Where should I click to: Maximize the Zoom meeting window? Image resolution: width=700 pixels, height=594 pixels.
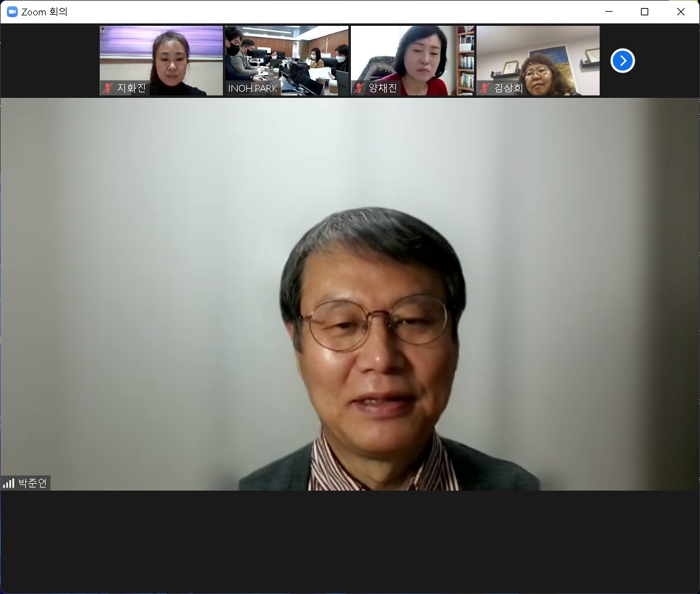(x=644, y=12)
